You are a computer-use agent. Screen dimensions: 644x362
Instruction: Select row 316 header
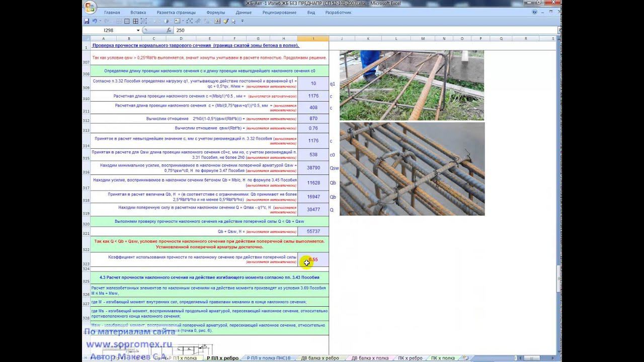coord(87,168)
